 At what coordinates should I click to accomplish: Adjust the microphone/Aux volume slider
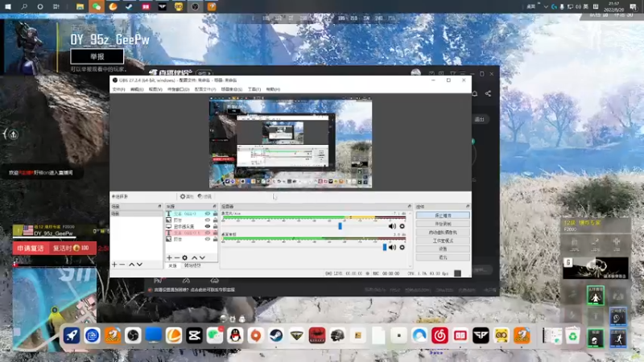(x=340, y=226)
